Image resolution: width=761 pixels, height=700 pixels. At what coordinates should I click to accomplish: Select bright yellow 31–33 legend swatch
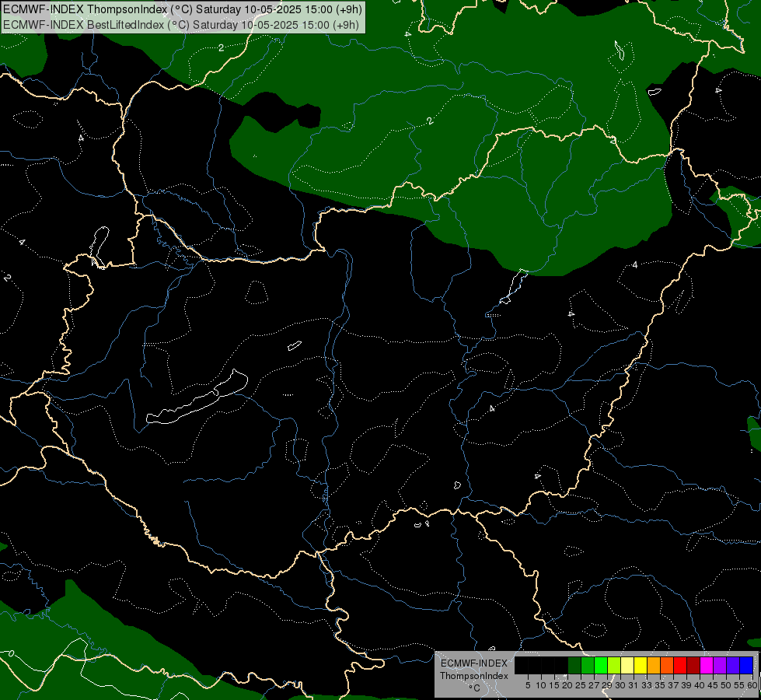click(641, 665)
